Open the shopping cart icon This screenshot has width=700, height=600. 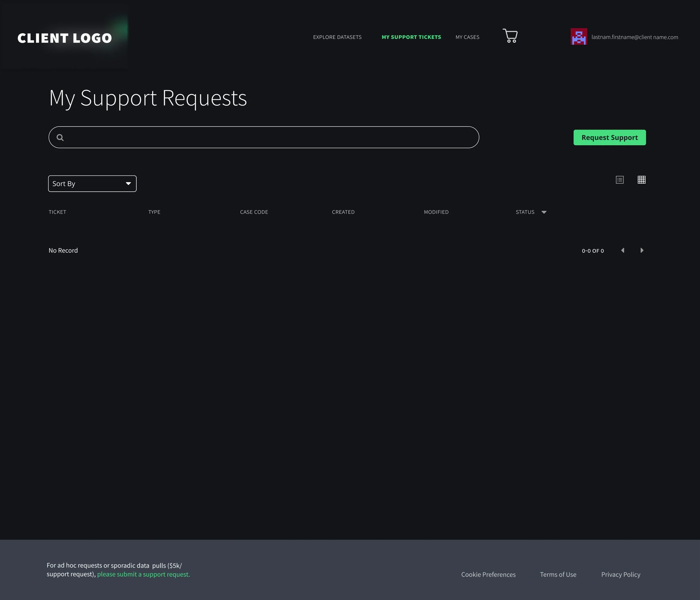coord(510,36)
